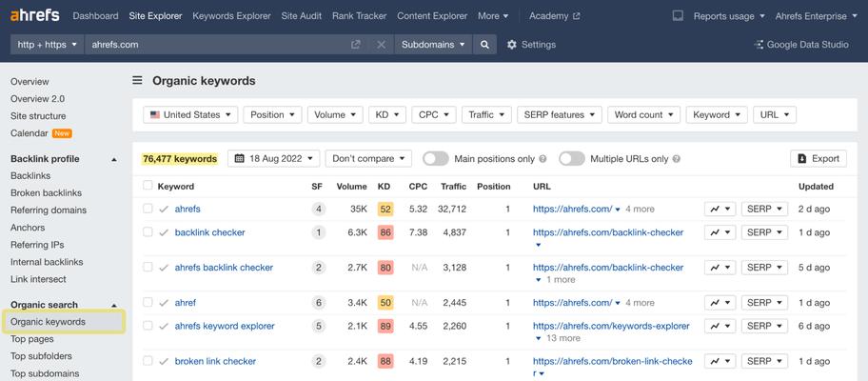
Task: Open the CPC filter
Action: tap(434, 114)
